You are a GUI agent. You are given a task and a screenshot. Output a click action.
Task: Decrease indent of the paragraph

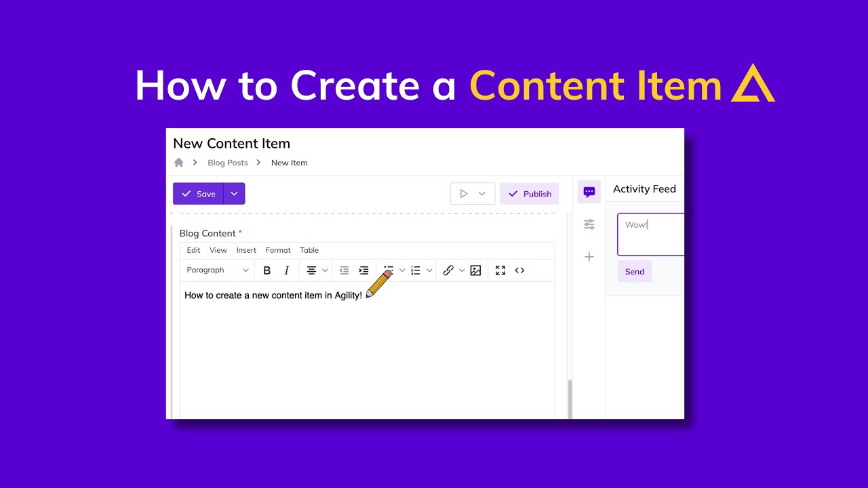click(x=344, y=270)
